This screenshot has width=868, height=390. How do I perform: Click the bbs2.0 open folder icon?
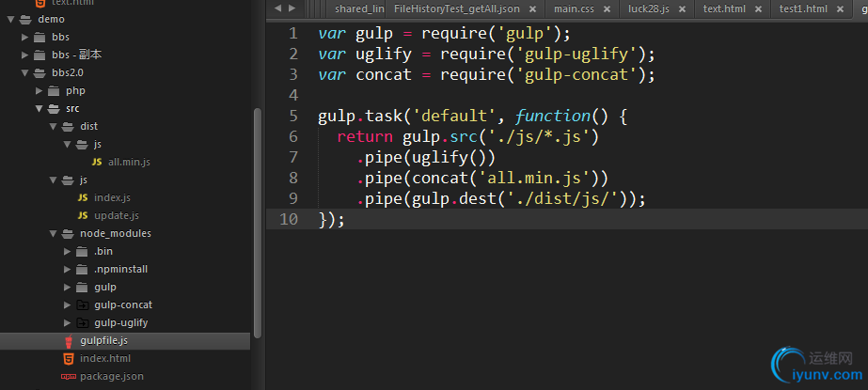click(x=39, y=73)
